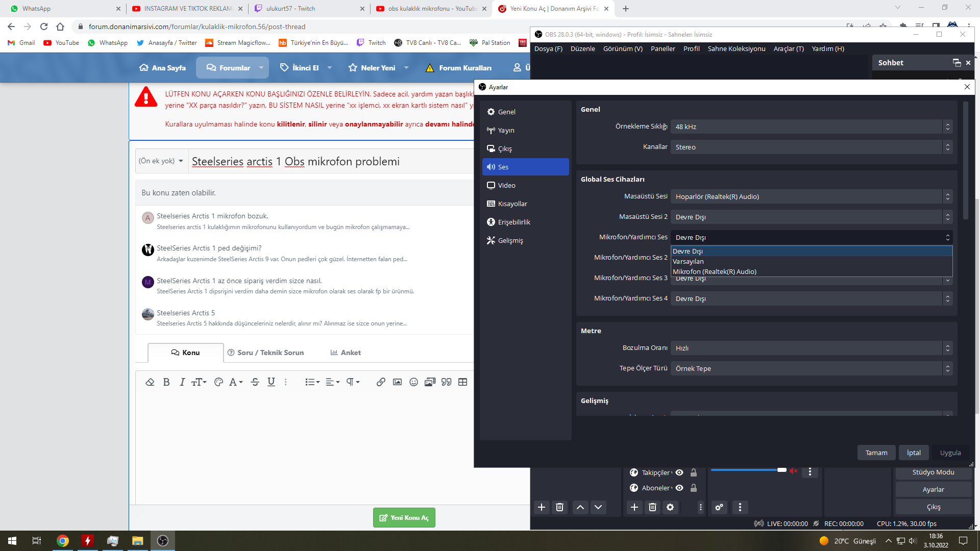Click the green Yeni Konu Aç button
This screenshot has height=551, width=980.
(x=404, y=517)
